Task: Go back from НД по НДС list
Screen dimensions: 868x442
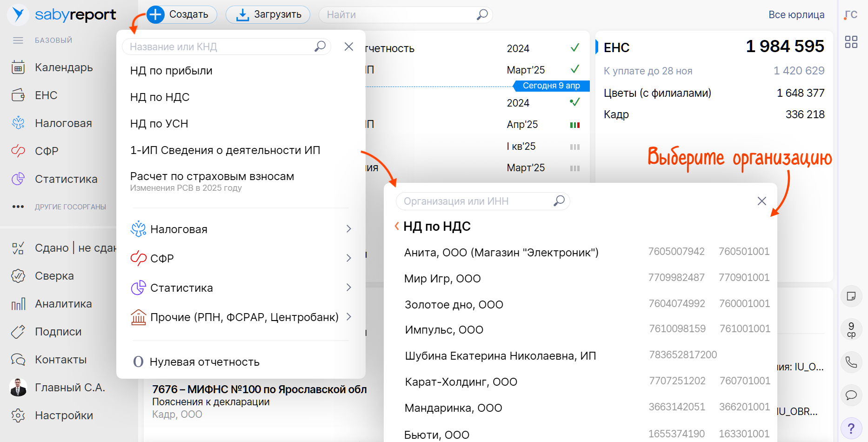Action: click(x=397, y=226)
